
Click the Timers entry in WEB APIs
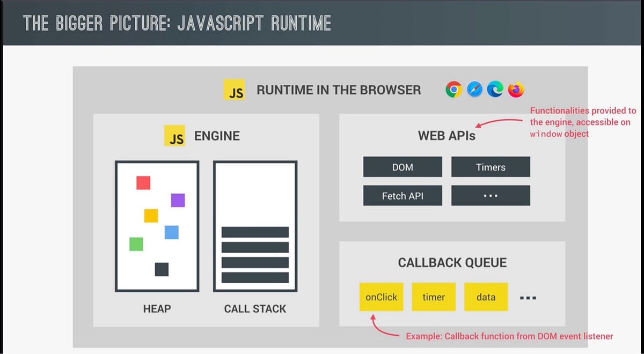pyautogui.click(x=491, y=167)
